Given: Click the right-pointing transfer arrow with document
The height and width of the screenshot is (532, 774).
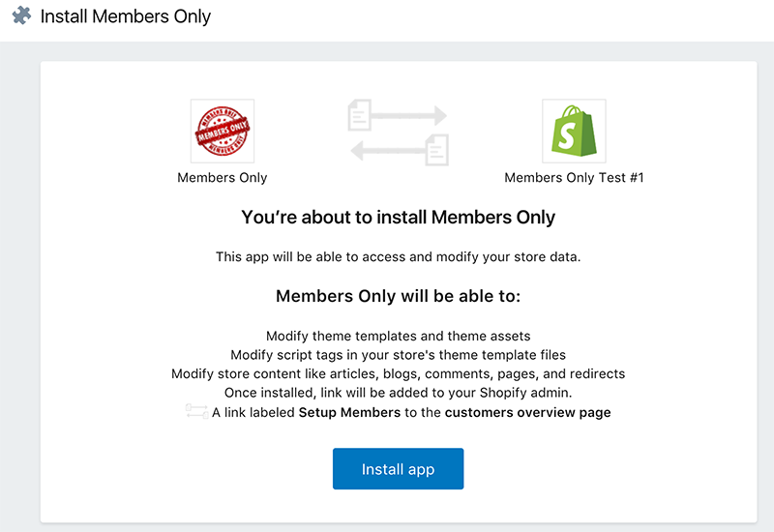Looking at the screenshot, I should (398, 115).
